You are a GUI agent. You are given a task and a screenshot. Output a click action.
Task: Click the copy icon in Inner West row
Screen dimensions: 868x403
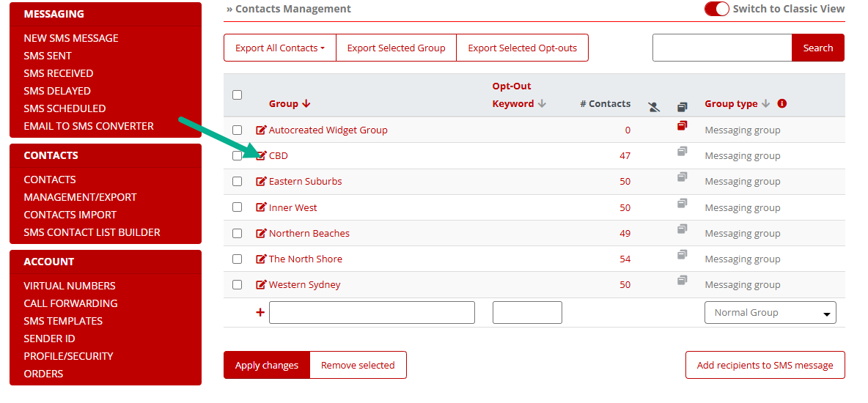(683, 203)
